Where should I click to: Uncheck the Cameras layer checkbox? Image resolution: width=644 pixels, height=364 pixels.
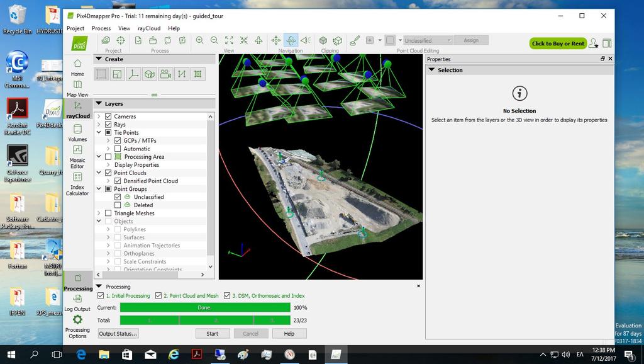(108, 117)
